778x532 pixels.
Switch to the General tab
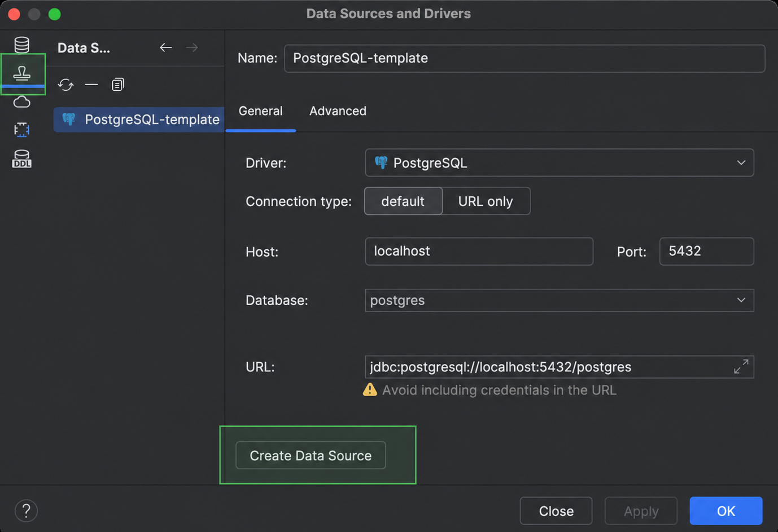[x=260, y=111]
